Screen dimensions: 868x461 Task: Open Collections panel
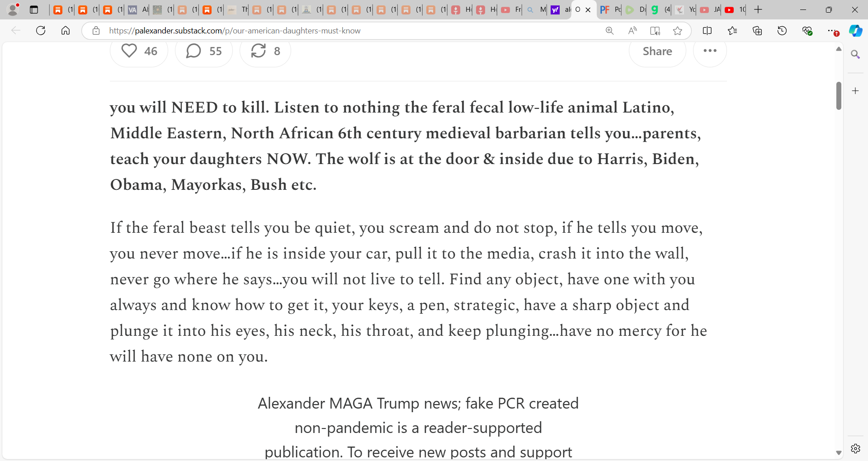point(757,31)
